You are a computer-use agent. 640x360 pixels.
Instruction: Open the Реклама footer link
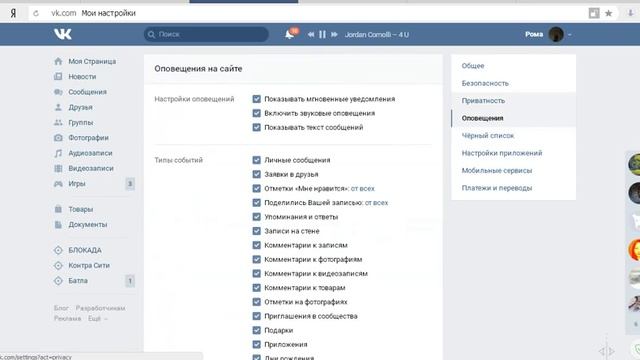(67, 318)
